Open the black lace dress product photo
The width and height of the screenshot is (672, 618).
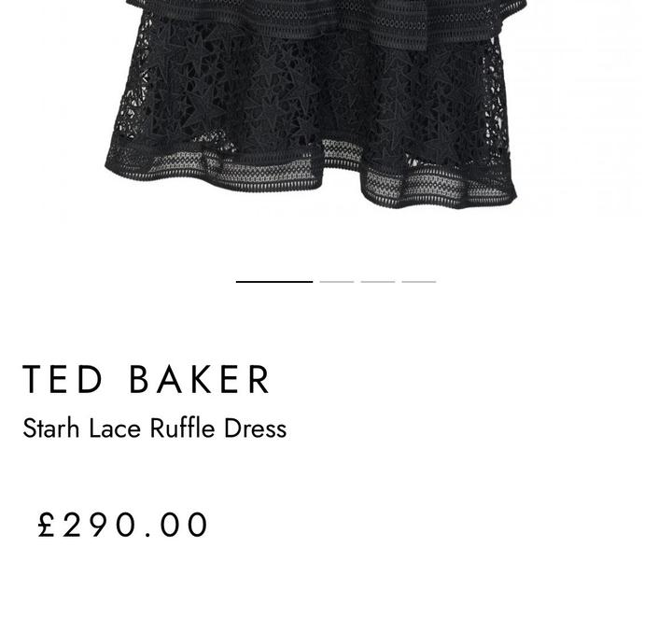click(315, 105)
